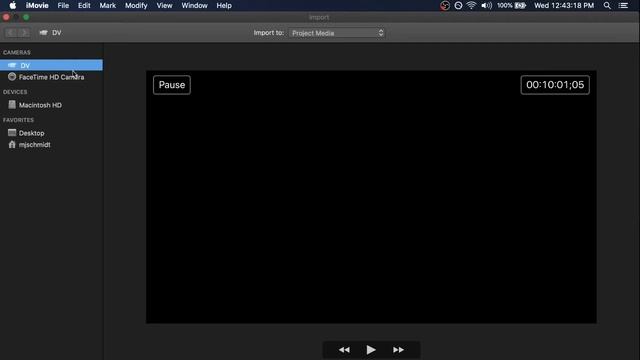Viewport: 640px width, 360px height.
Task: Select the DV camera in sidebar
Action: pyautogui.click(x=51, y=65)
